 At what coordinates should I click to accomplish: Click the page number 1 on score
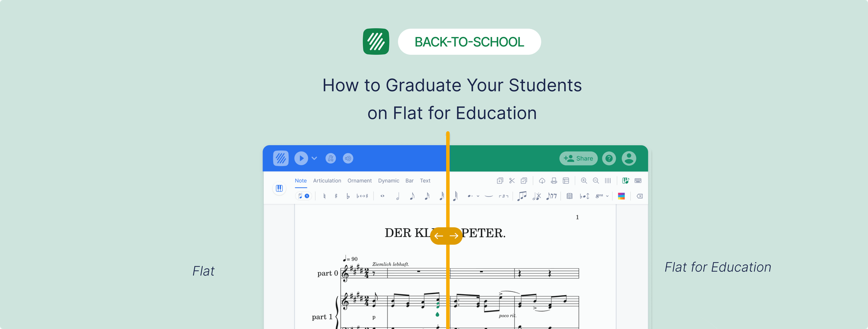577,217
